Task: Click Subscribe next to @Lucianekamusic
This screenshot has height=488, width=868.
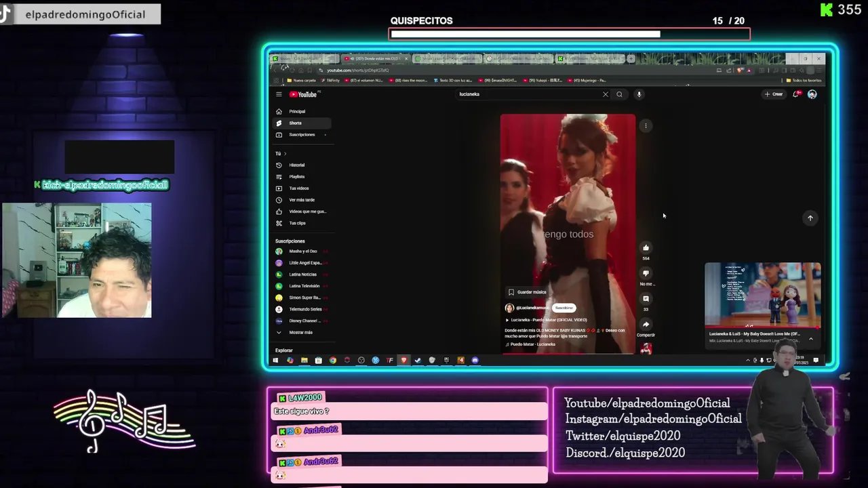Action: [x=564, y=308]
